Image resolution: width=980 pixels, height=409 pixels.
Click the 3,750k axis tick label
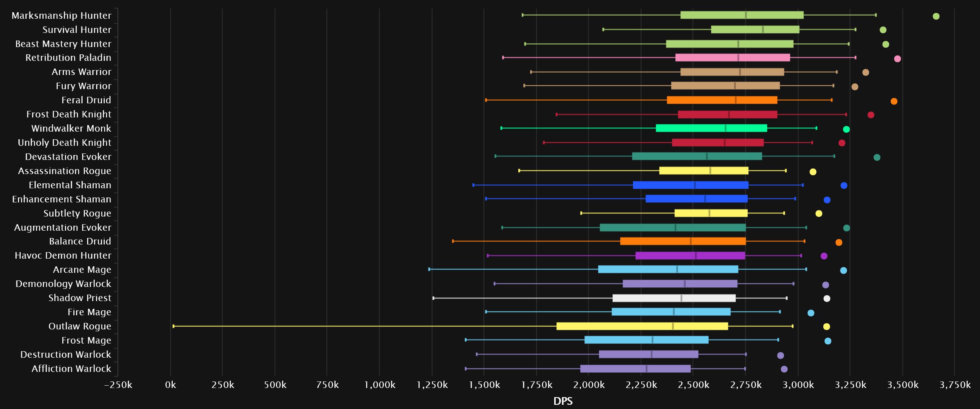coord(955,385)
